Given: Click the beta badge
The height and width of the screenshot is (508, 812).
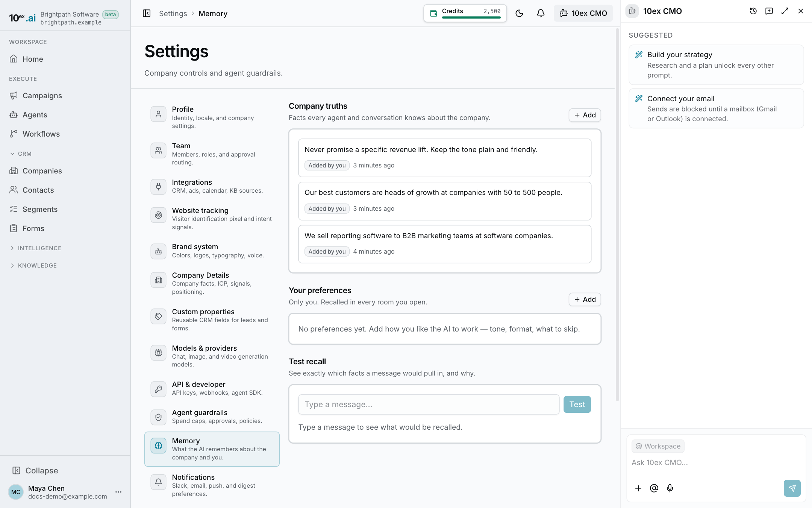Looking at the screenshot, I should (x=111, y=14).
